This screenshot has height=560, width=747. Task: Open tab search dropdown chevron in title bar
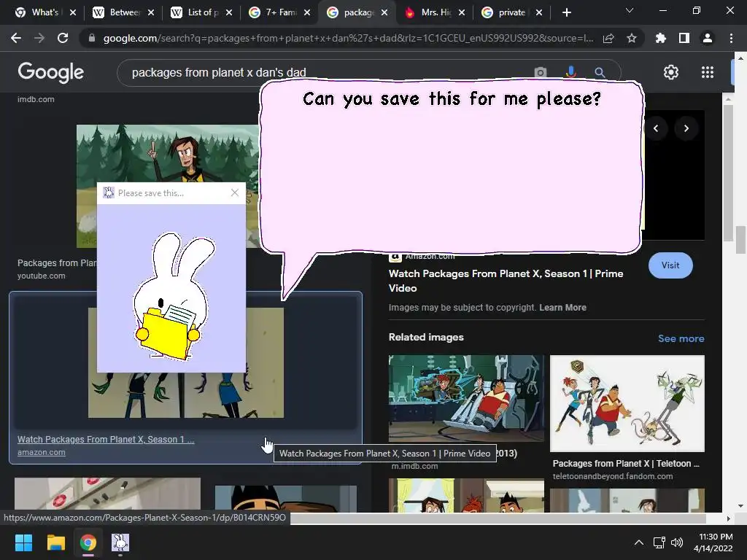coord(630,10)
